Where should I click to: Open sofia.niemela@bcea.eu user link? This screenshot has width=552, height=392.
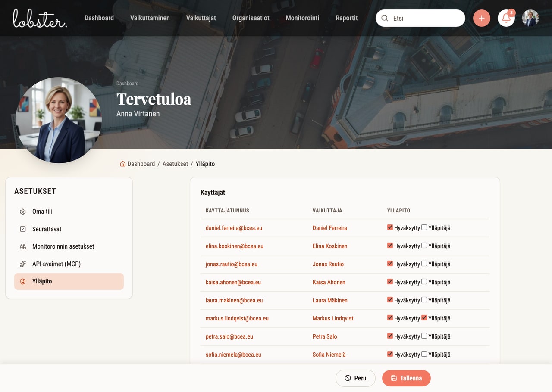tap(233, 355)
